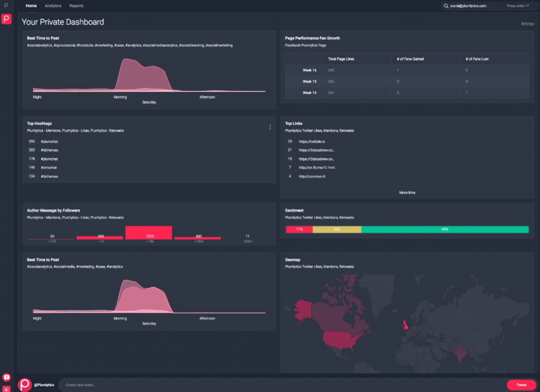Click the Week 14 row label
The height and width of the screenshot is (392, 540).
point(309,93)
